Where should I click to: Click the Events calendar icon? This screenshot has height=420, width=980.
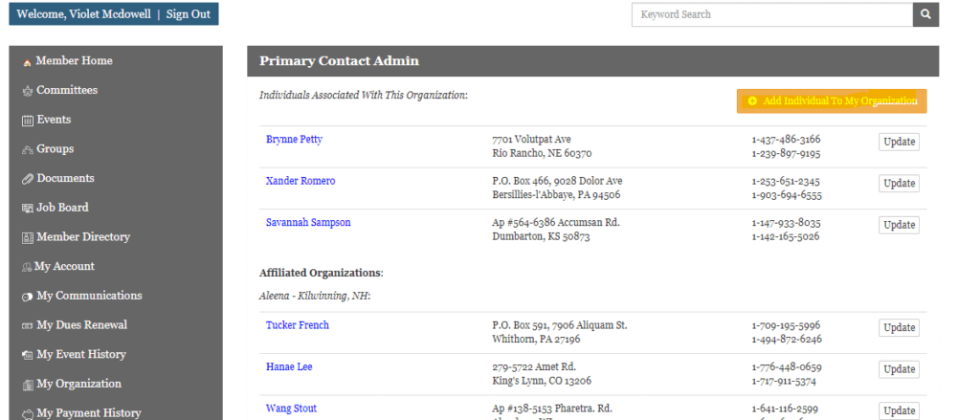tap(27, 121)
